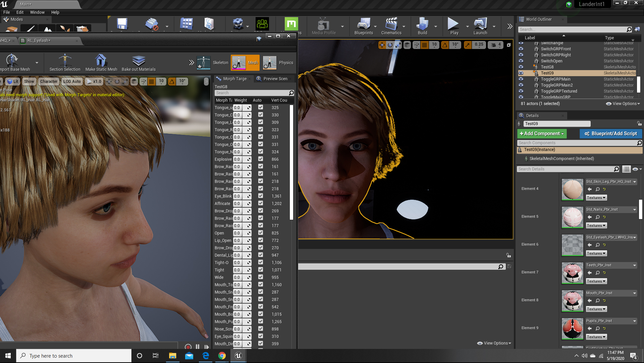Toggle visibility of TestG9 actor
Viewport: 644px width, 363px height.
[521, 73]
